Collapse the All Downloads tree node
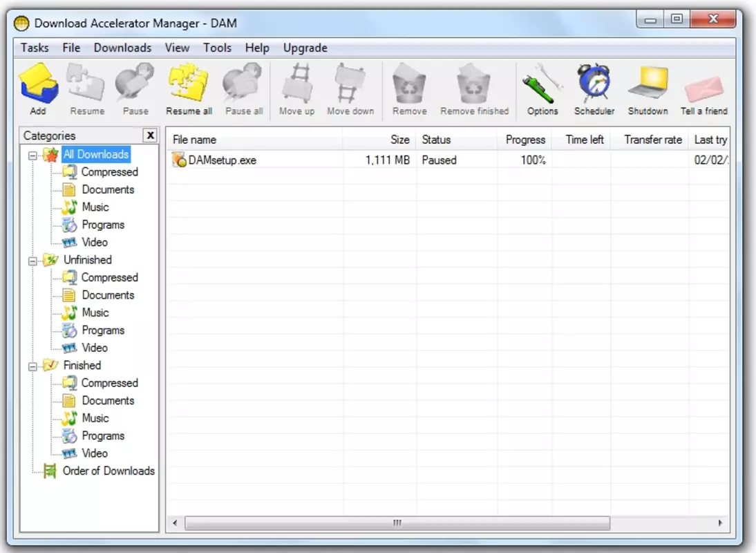The width and height of the screenshot is (756, 553). point(32,156)
